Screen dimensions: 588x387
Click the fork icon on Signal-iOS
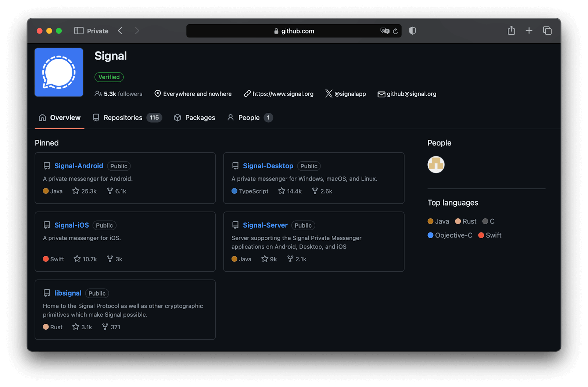pos(109,259)
